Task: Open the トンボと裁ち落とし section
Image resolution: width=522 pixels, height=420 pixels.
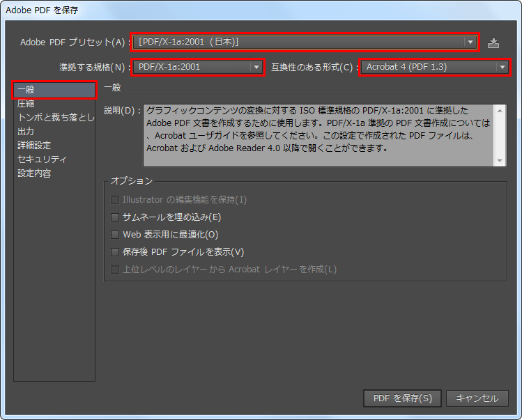Action: point(54,118)
